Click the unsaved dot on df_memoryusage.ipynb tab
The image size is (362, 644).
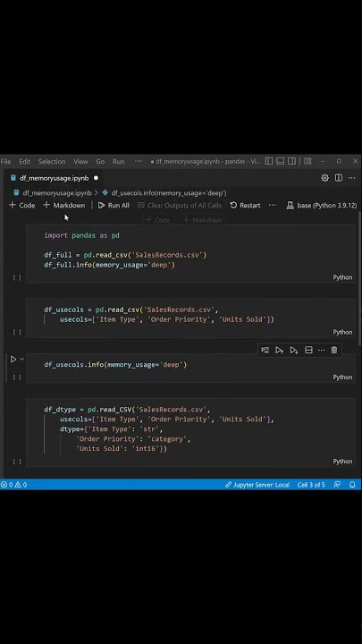[x=96, y=178]
